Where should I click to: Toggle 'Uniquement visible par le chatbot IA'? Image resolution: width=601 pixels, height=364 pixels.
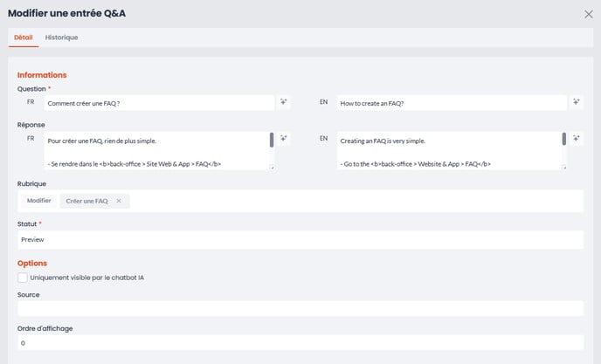click(x=23, y=278)
